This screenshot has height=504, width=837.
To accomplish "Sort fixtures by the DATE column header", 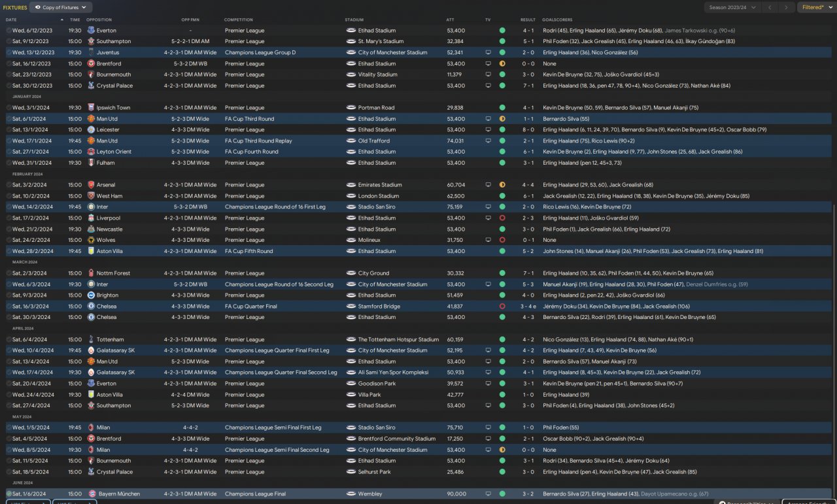I will pos(11,20).
